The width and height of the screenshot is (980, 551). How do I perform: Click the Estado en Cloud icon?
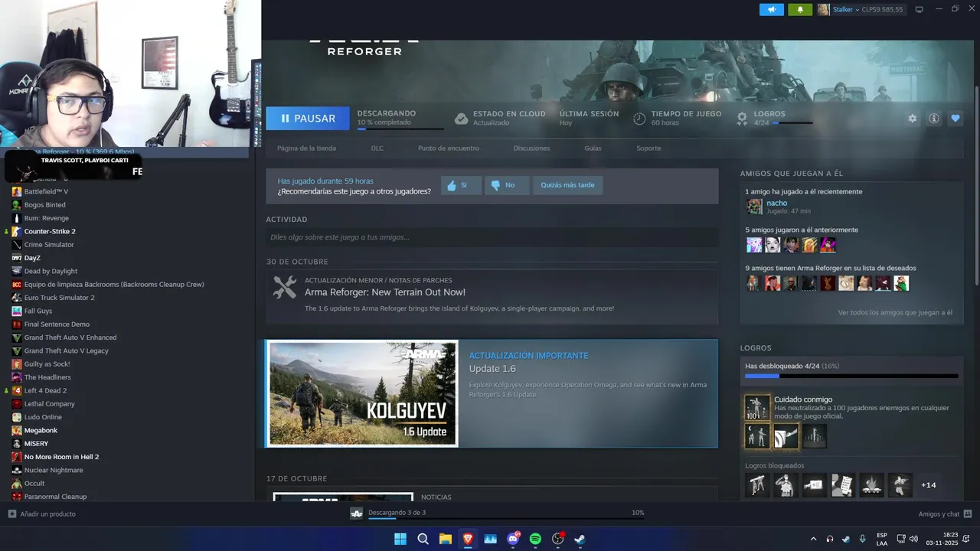coord(461,119)
